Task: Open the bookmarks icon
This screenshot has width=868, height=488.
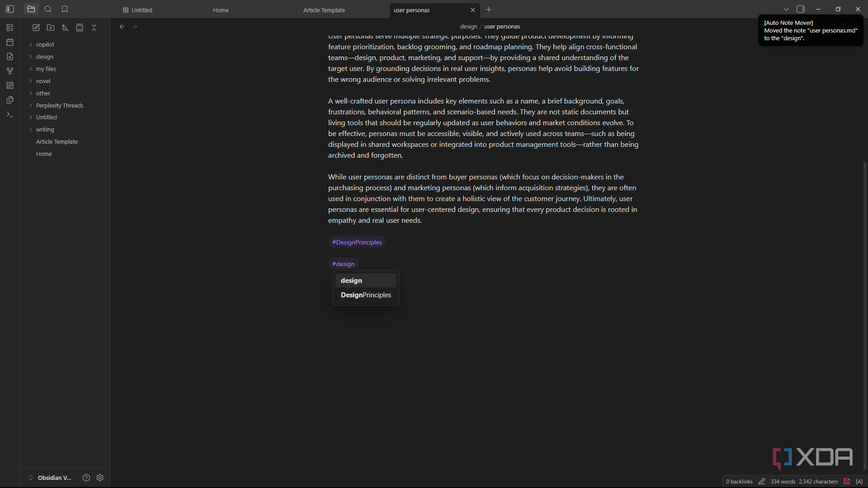Action: 65,9
